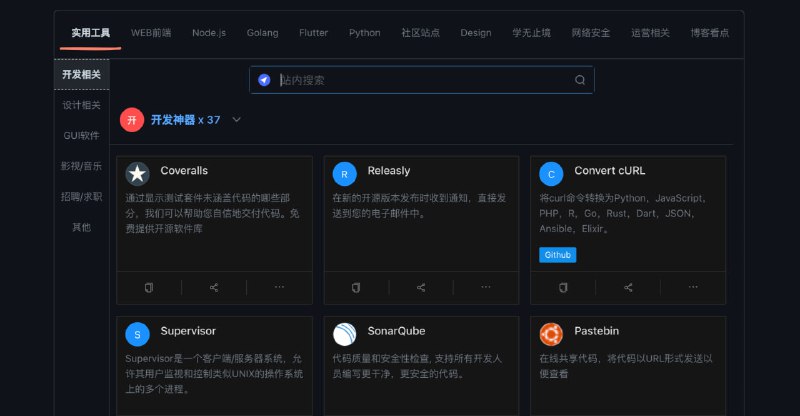
Task: Open the SonarQube title link
Action: click(x=396, y=331)
